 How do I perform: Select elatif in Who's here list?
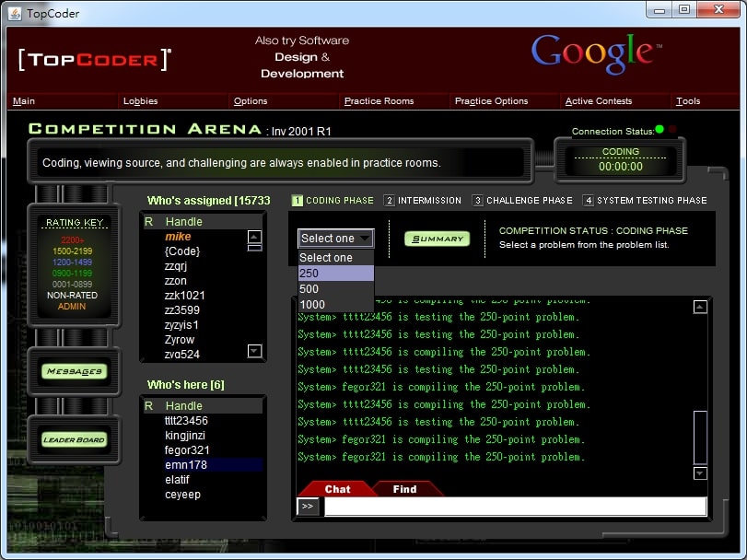point(177,480)
